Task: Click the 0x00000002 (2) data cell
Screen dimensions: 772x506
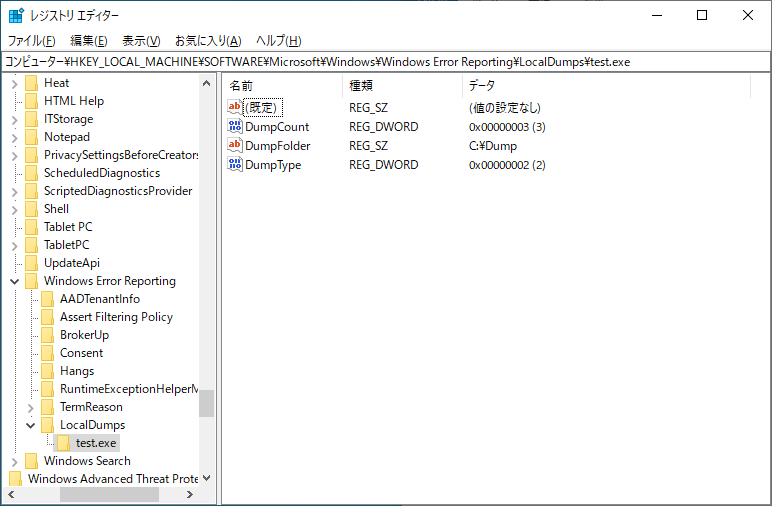Action: [x=507, y=165]
